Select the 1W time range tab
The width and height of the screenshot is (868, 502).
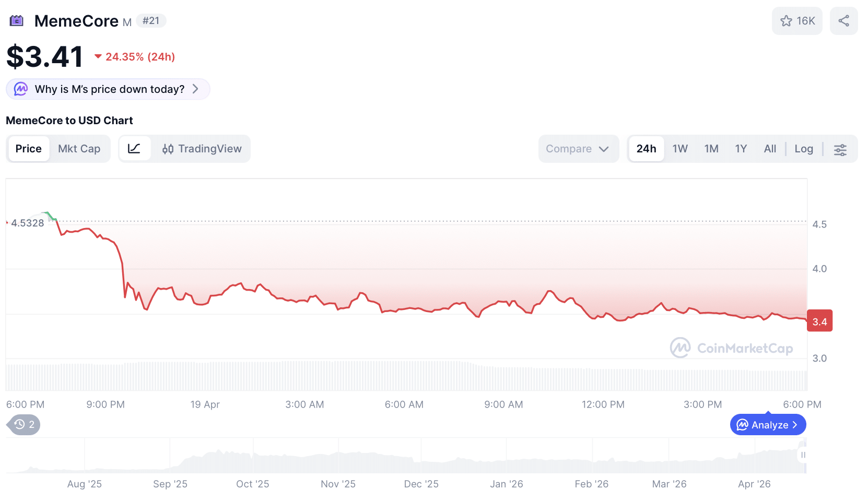680,149
